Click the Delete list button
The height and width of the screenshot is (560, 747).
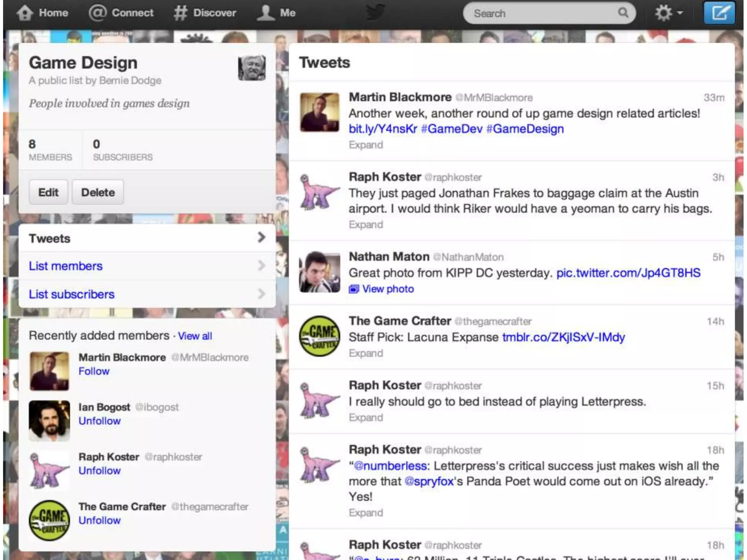point(98,192)
